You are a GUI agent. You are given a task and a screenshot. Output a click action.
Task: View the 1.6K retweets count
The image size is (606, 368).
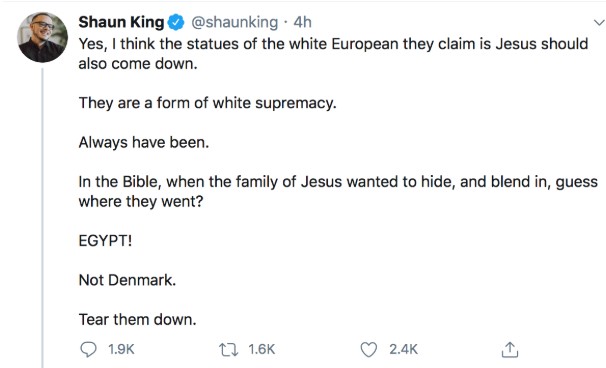262,349
